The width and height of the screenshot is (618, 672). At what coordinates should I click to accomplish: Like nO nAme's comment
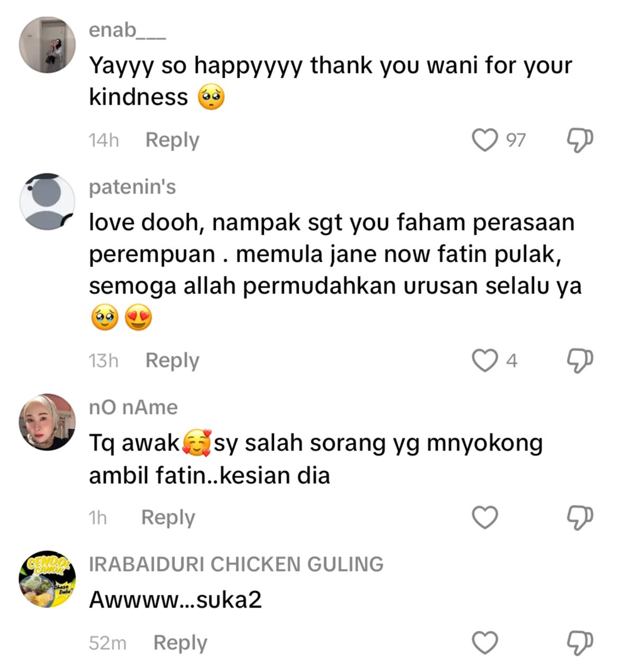[x=485, y=517]
